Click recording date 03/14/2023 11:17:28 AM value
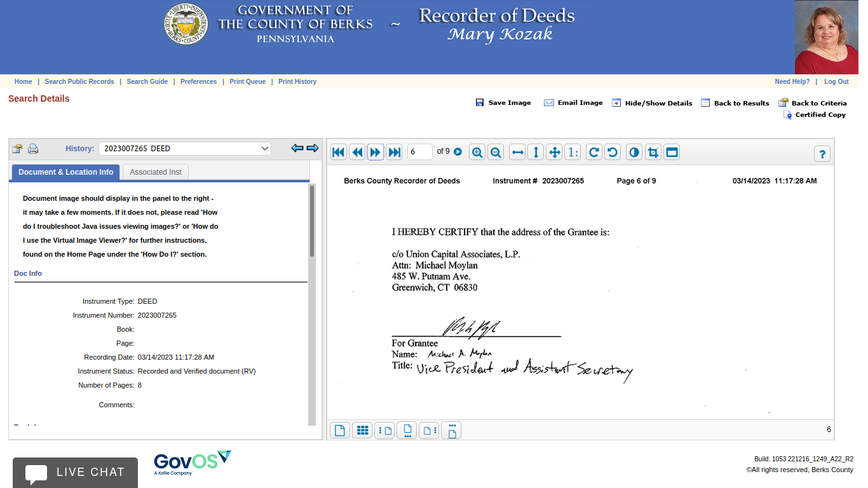Image resolution: width=868 pixels, height=488 pixels. 176,357
